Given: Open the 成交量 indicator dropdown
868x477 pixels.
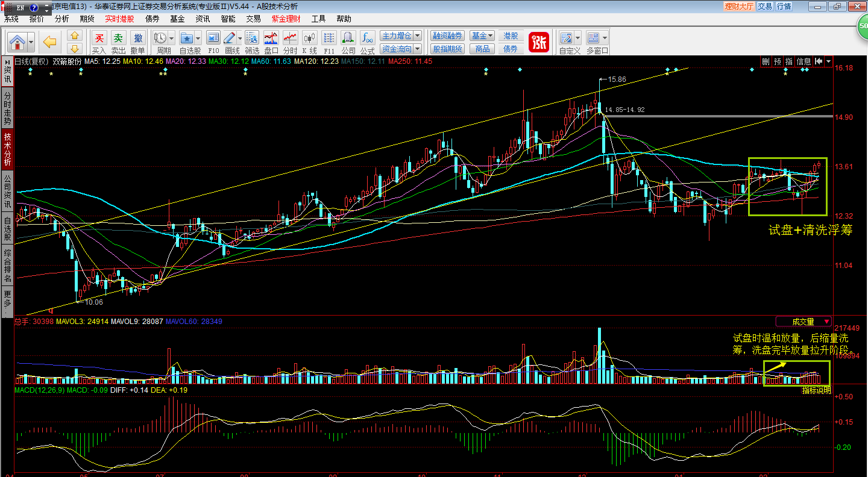Looking at the screenshot, I should [x=804, y=322].
